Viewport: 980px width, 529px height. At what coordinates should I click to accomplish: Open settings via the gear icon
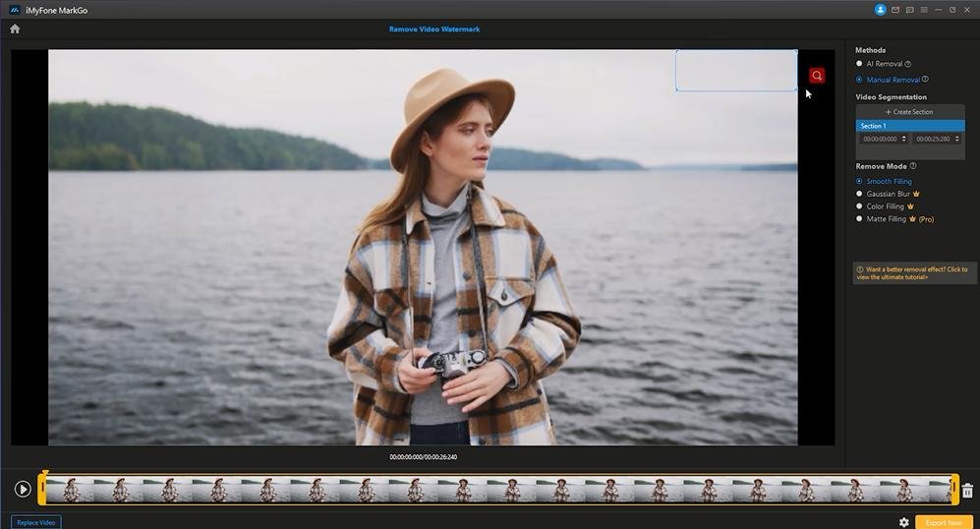[x=903, y=522]
